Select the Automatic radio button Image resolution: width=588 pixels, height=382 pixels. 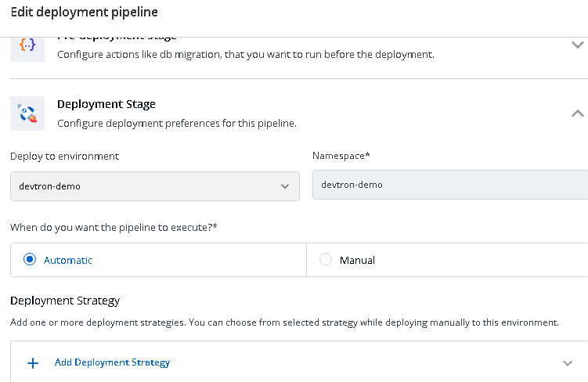pos(31,260)
